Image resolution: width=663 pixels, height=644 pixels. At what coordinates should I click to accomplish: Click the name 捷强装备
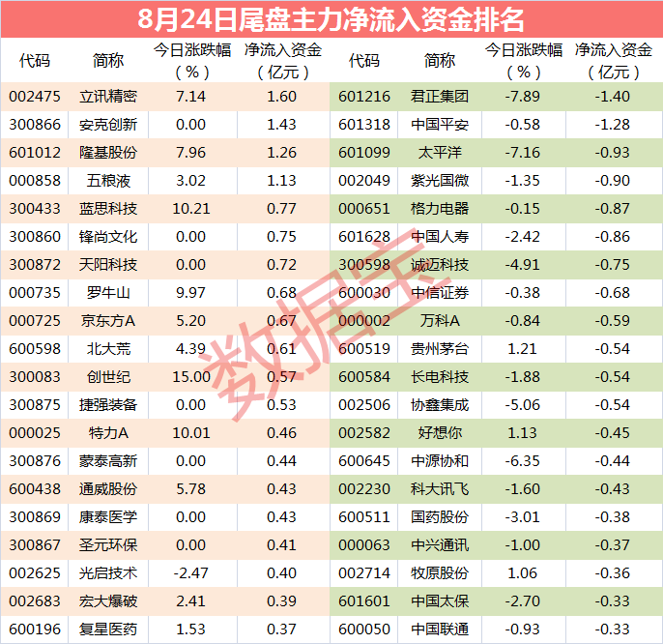(x=108, y=405)
